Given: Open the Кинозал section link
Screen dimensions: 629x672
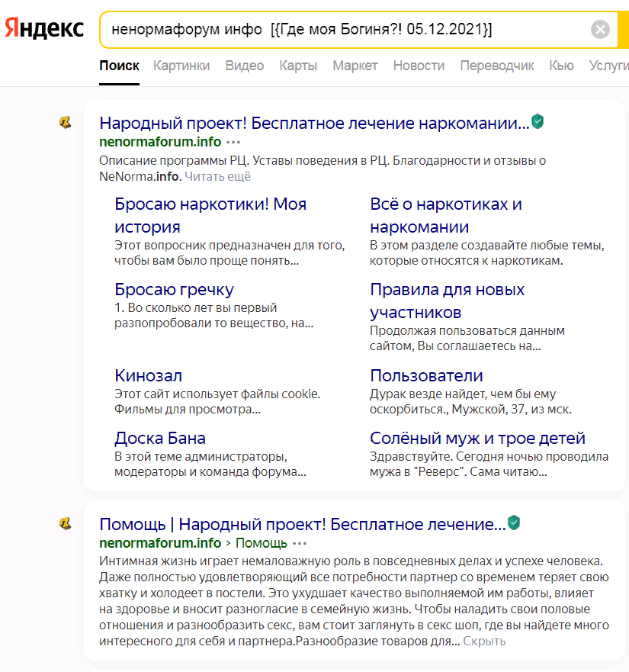Looking at the screenshot, I should pyautogui.click(x=149, y=374).
